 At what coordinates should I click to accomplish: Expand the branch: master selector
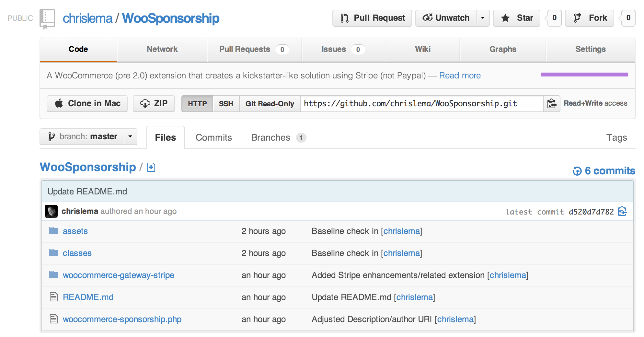pyautogui.click(x=130, y=136)
